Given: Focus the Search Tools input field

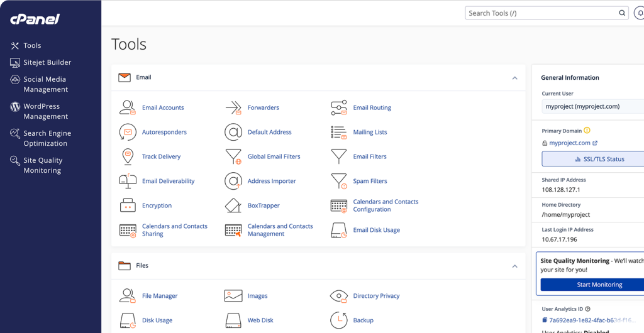Looking at the screenshot, I should click(541, 13).
